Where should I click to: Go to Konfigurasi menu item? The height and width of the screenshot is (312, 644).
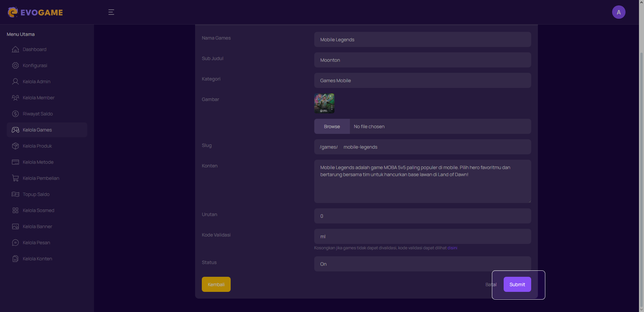pos(47,65)
